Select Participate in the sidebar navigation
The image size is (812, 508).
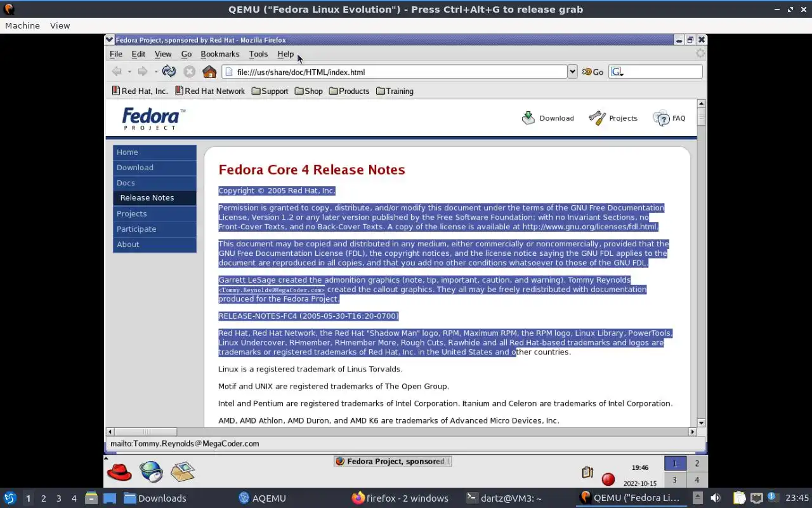click(x=155, y=229)
